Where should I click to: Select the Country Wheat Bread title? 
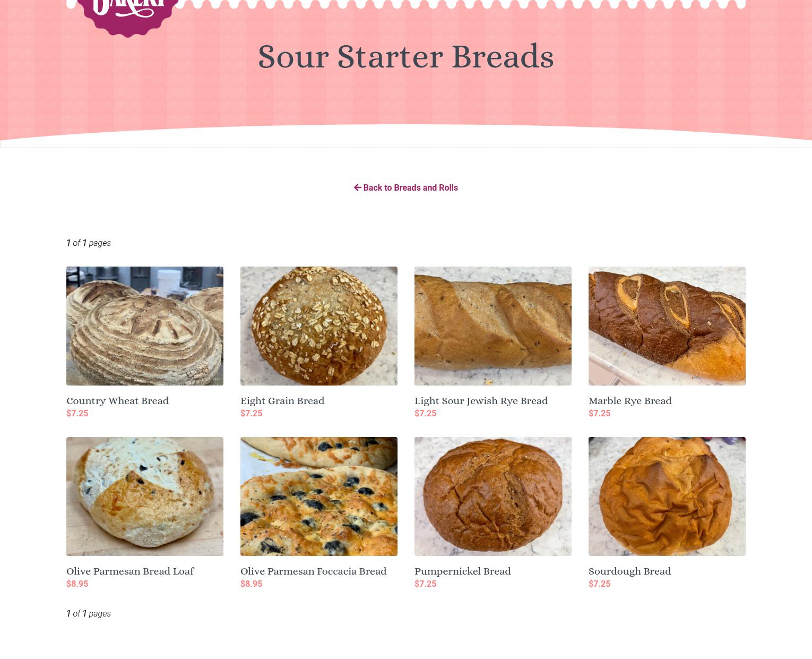click(117, 401)
